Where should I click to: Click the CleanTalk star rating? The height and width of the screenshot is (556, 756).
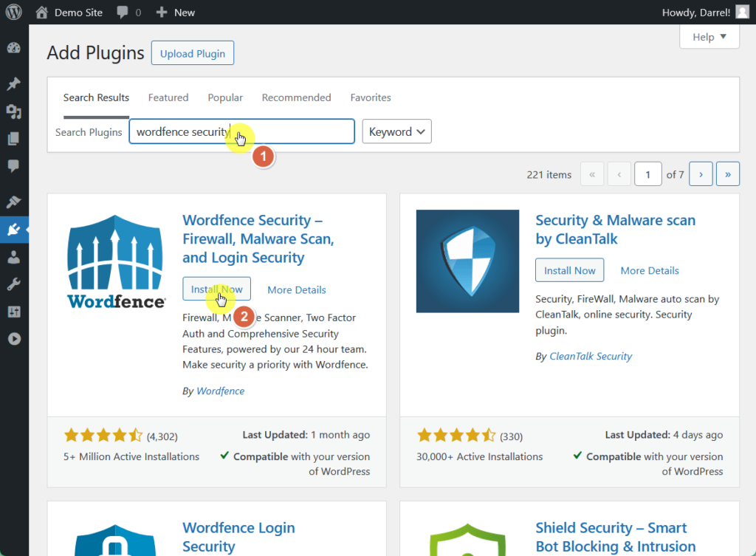click(x=456, y=436)
